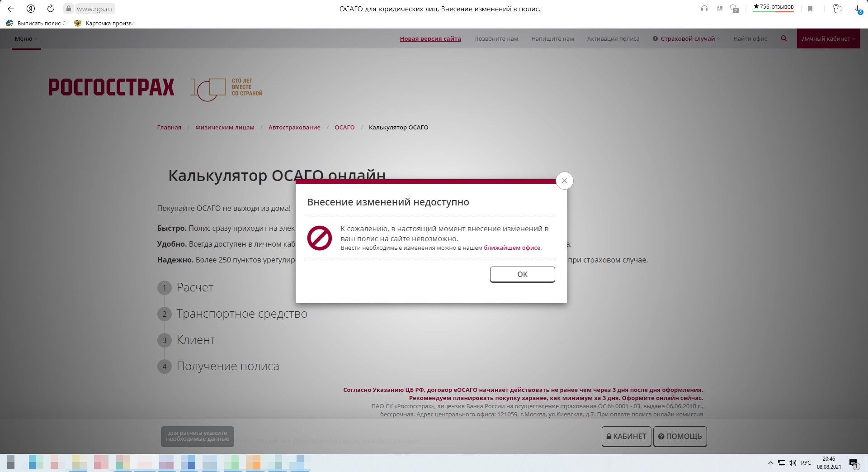Toggle reader mode icon in address bar
868x472 pixels.
point(719,9)
